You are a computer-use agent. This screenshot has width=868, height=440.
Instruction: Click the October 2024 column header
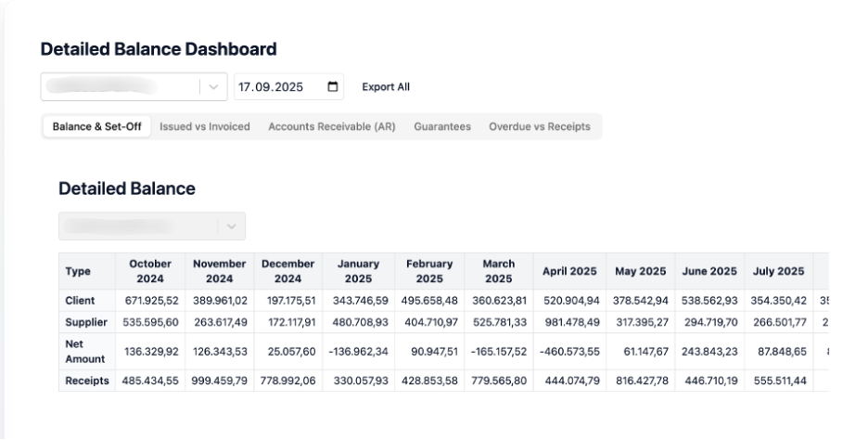(x=149, y=271)
